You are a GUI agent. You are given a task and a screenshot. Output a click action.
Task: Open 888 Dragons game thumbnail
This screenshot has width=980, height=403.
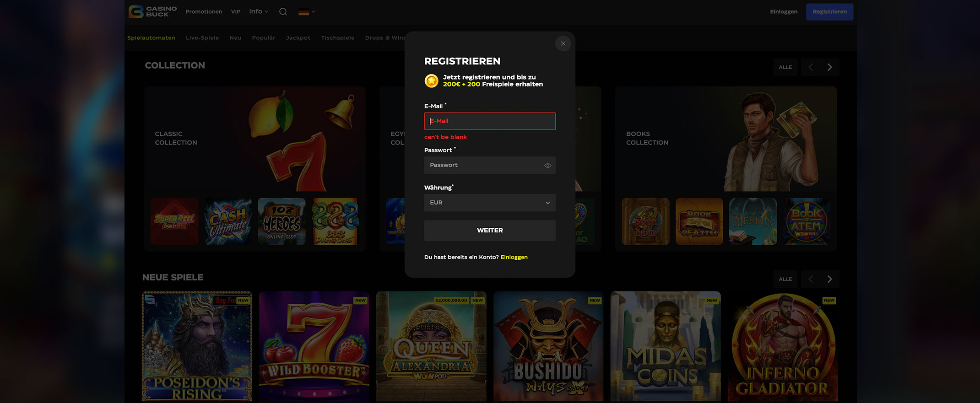335,221
